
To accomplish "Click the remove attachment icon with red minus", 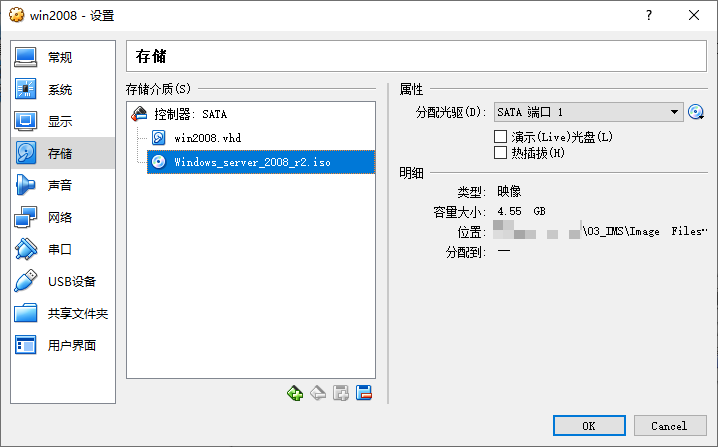I will (364, 392).
